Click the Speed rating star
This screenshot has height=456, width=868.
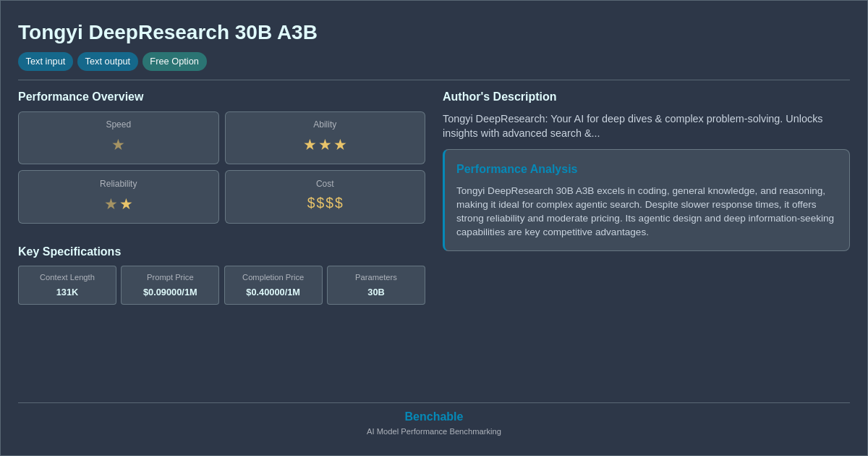[x=118, y=145]
